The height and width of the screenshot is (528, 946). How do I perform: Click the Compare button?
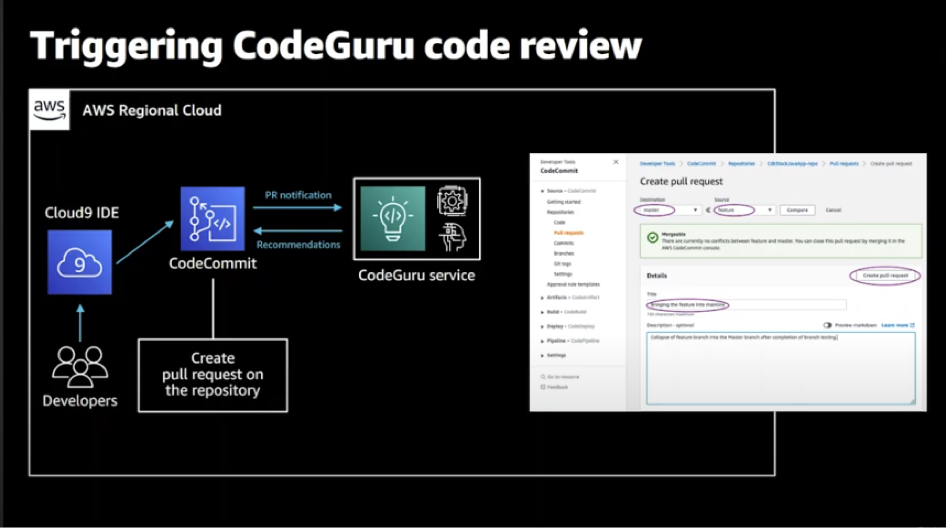(797, 210)
